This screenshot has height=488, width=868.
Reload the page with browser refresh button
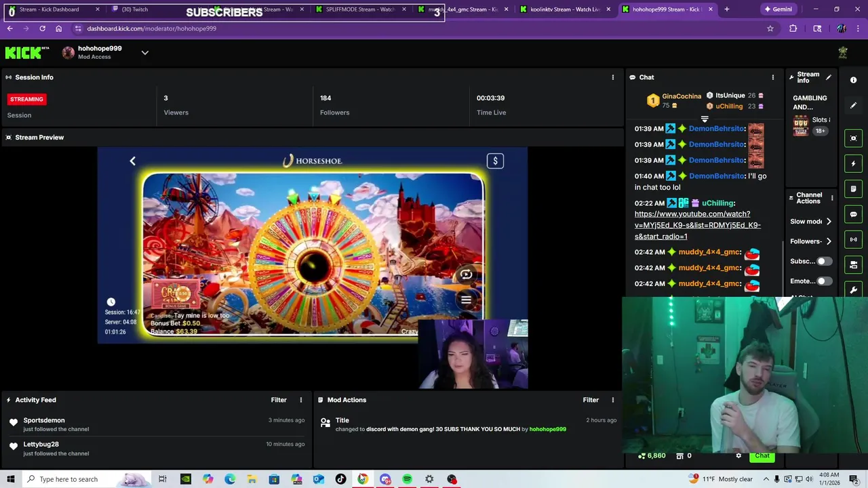tap(42, 28)
